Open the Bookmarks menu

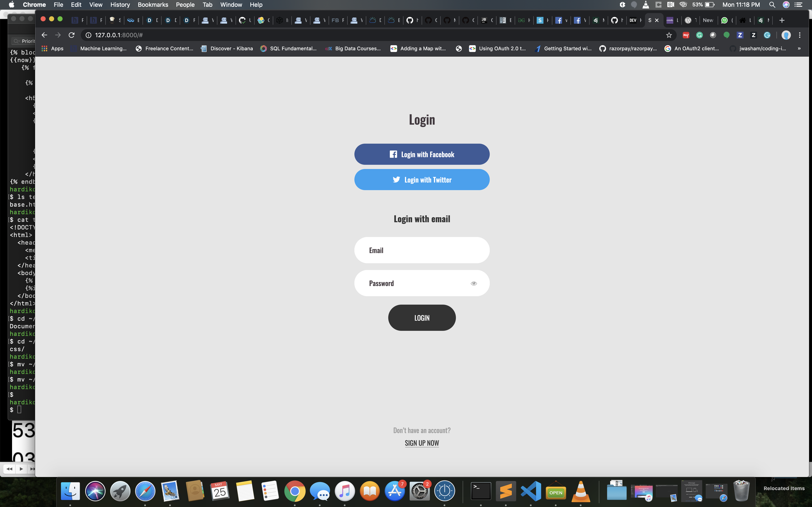[x=153, y=5]
